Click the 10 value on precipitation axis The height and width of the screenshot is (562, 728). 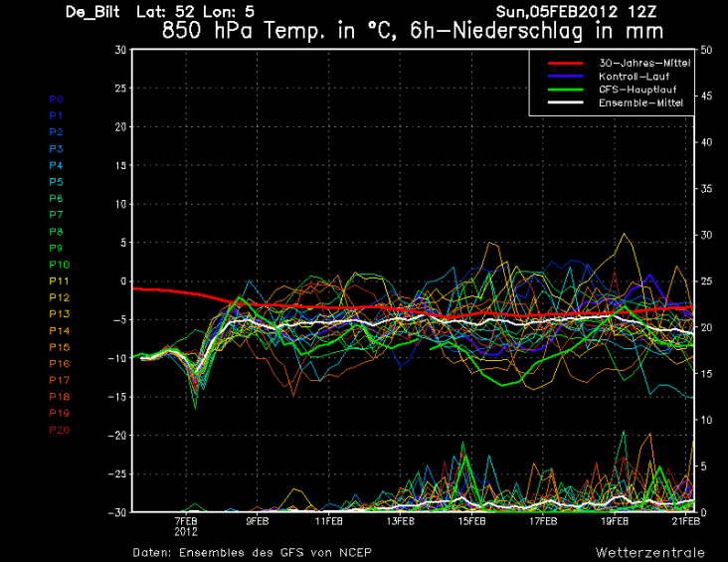[x=707, y=420]
